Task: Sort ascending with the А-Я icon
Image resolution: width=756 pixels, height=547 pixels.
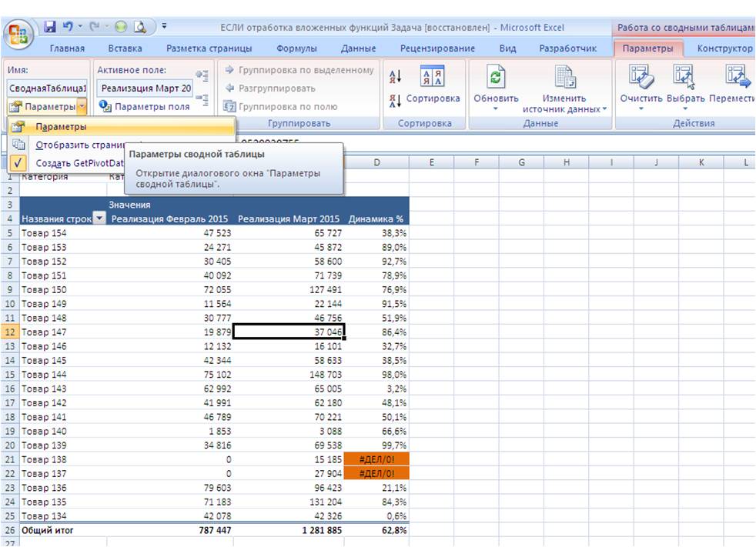Action: coord(394,76)
